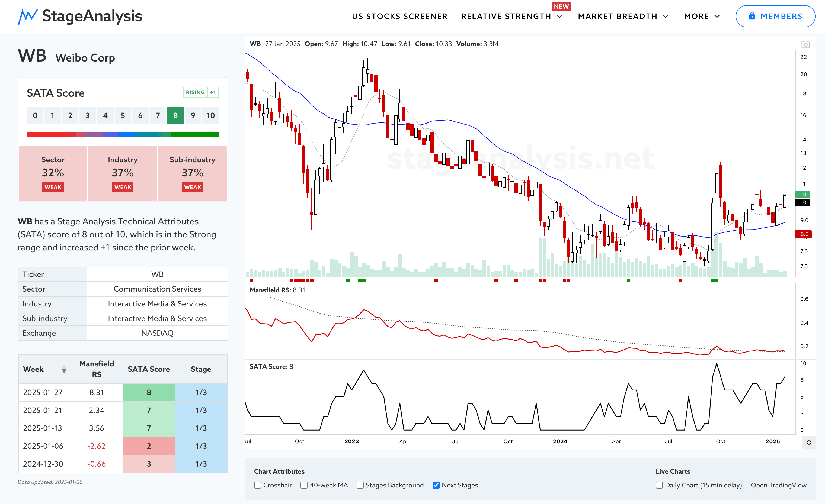
Task: Enable the 40-week MA checkbox
Action: [x=304, y=485]
